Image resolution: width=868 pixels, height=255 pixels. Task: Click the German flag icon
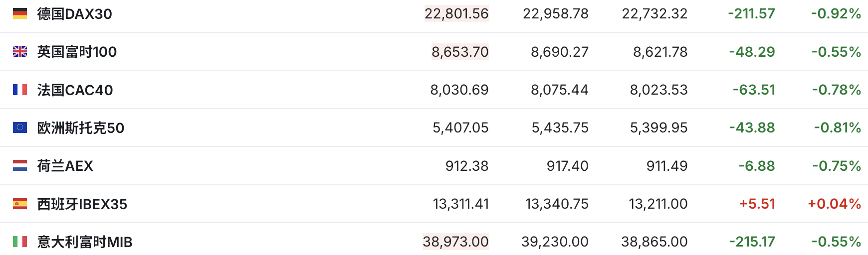pos(20,13)
